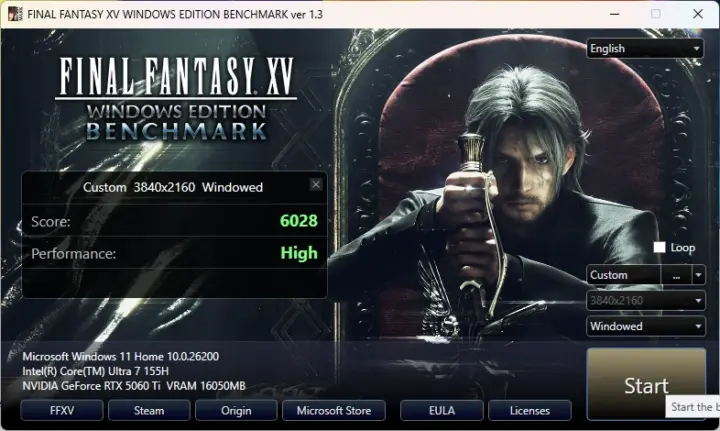Expand the Custom quality preset dropdown
Viewport: 720px width, 431px height.
(698, 275)
